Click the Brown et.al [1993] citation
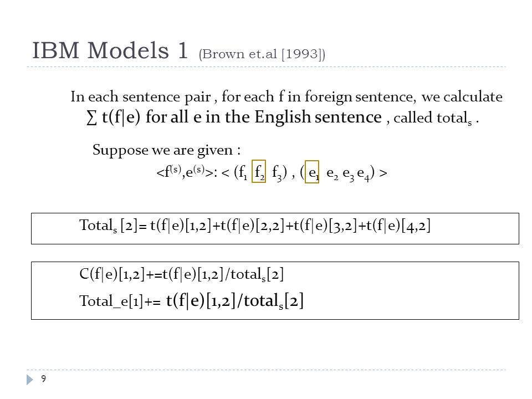 point(262,54)
